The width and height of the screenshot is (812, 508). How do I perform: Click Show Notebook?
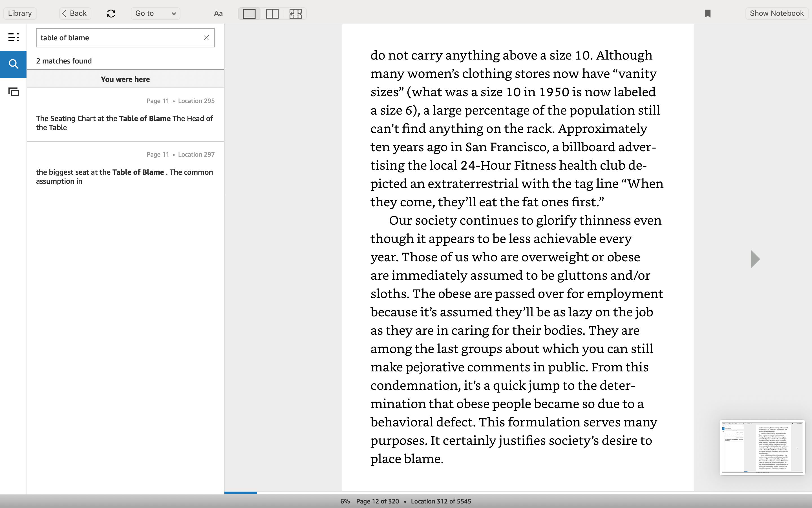click(x=777, y=14)
